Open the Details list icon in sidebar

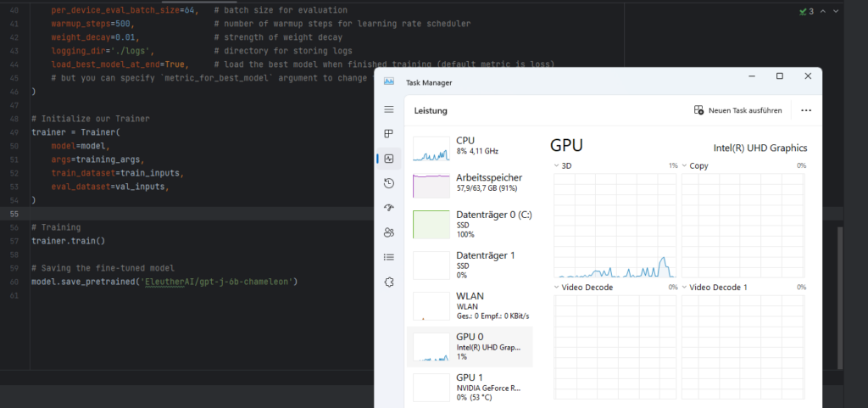(389, 257)
